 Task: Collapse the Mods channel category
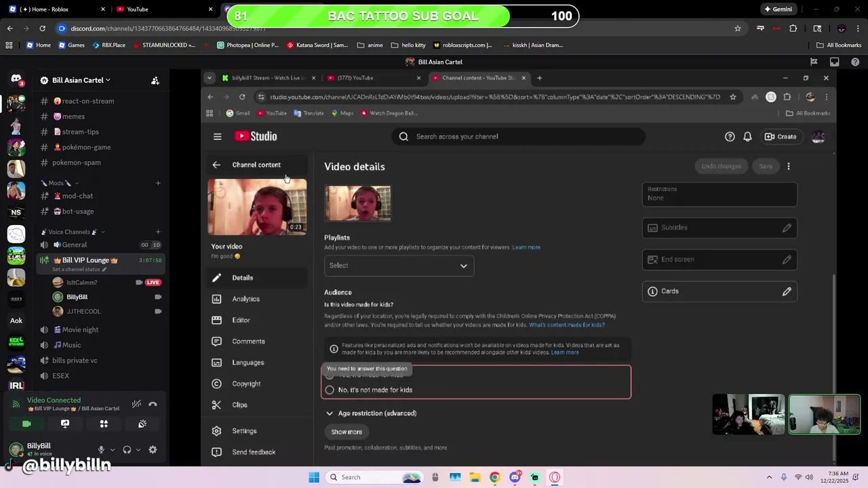tap(60, 183)
